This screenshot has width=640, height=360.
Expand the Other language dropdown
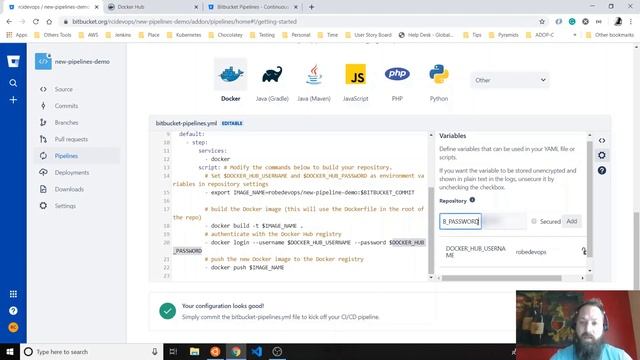[510, 80]
